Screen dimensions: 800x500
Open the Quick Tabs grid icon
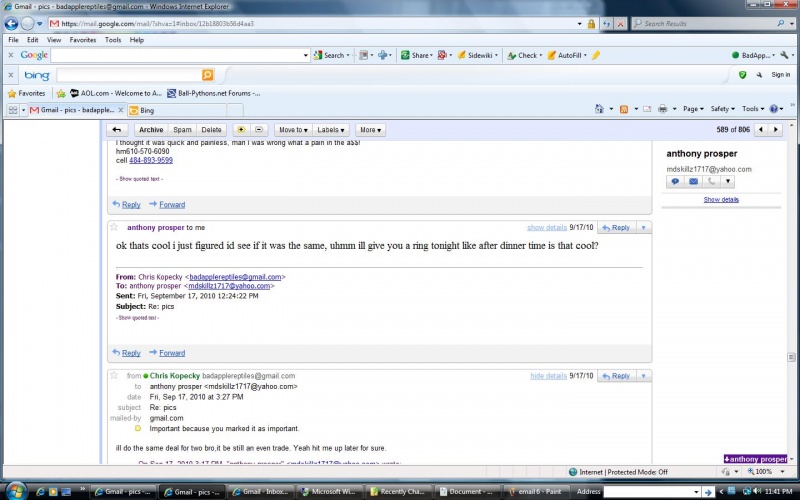click(13, 110)
